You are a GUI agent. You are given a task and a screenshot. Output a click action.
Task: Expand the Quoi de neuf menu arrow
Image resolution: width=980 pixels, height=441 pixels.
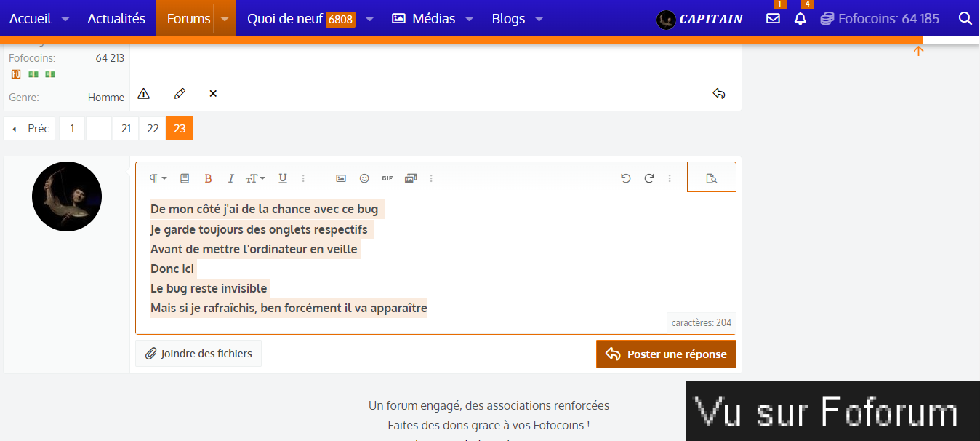(x=369, y=19)
